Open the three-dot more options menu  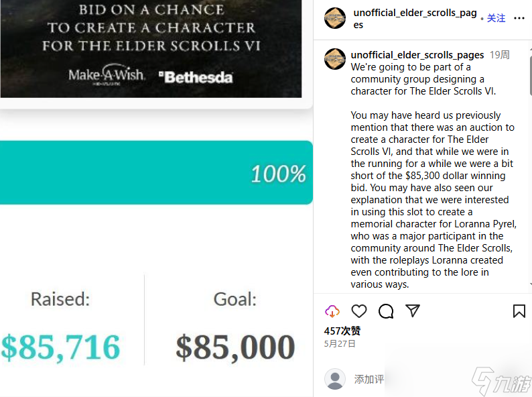point(519,18)
